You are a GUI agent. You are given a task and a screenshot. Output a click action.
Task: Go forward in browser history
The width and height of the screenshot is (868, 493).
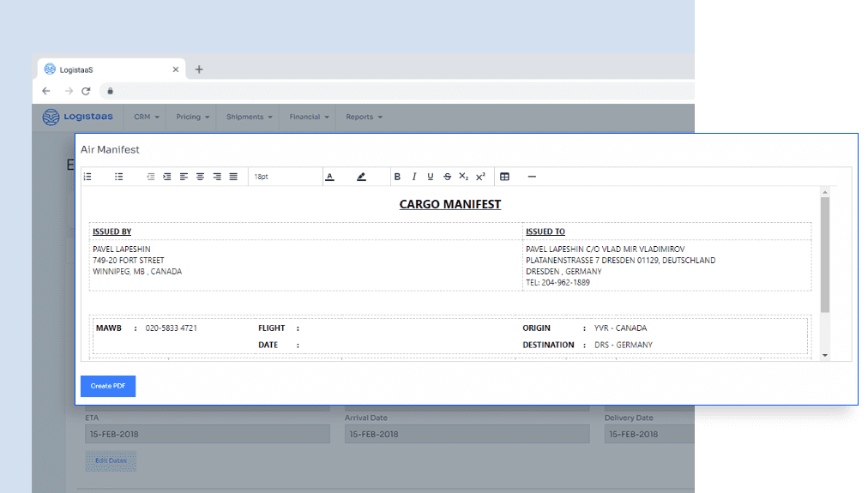click(x=68, y=91)
